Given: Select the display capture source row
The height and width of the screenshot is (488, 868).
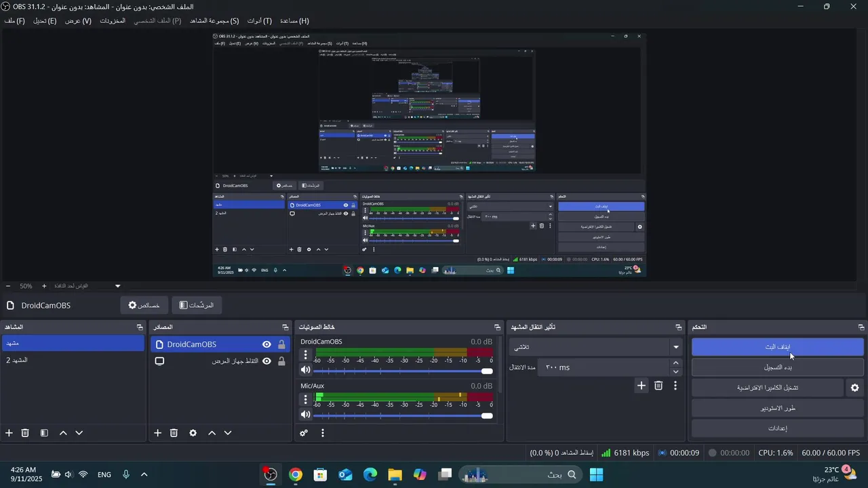Looking at the screenshot, I should point(220,361).
